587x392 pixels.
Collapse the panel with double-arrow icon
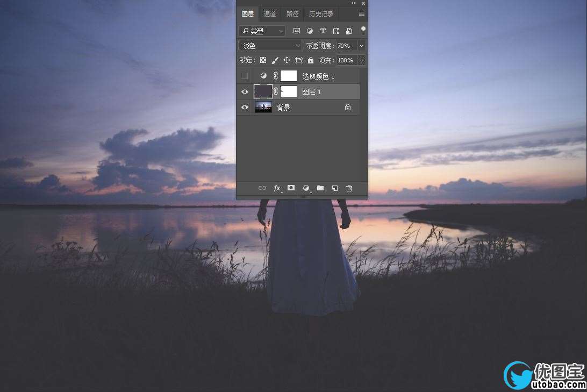point(353,3)
